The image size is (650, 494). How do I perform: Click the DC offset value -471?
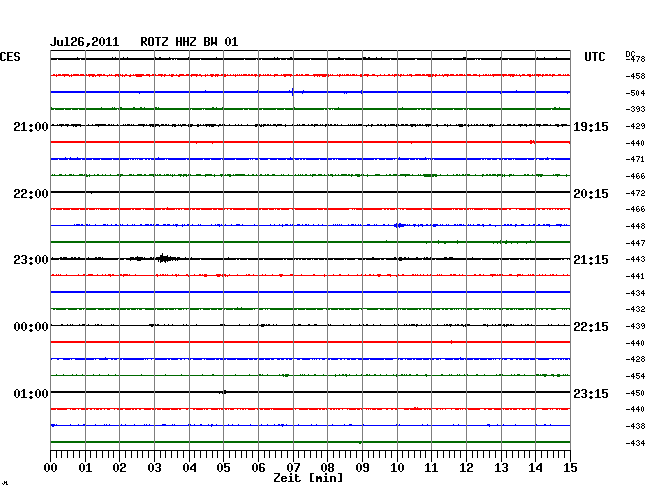click(635, 159)
